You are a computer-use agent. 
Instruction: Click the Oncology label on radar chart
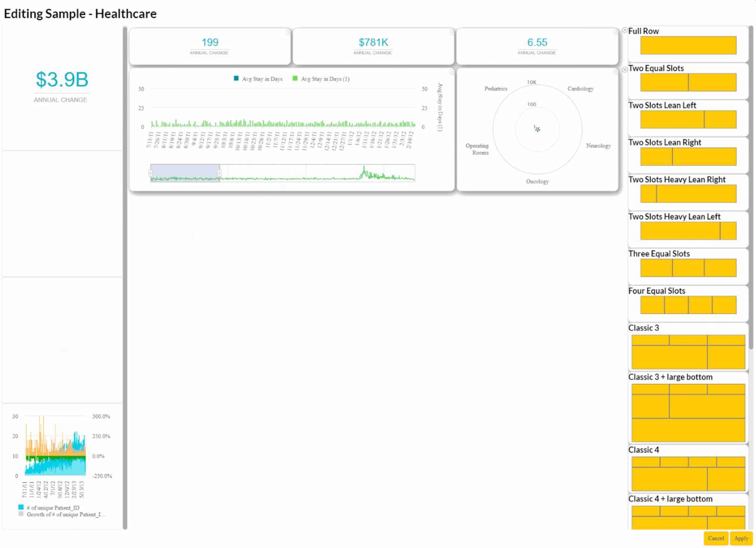click(537, 182)
